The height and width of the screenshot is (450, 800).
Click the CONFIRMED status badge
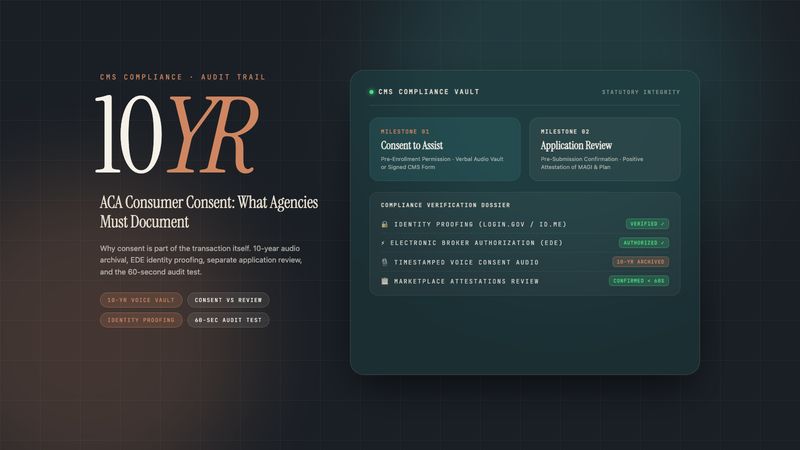point(639,281)
